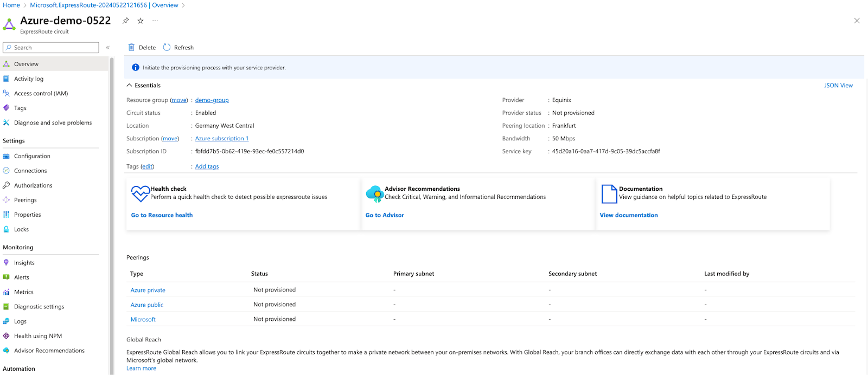Click the Connections icon in sidebar
This screenshot has width=868, height=375.
tap(7, 171)
